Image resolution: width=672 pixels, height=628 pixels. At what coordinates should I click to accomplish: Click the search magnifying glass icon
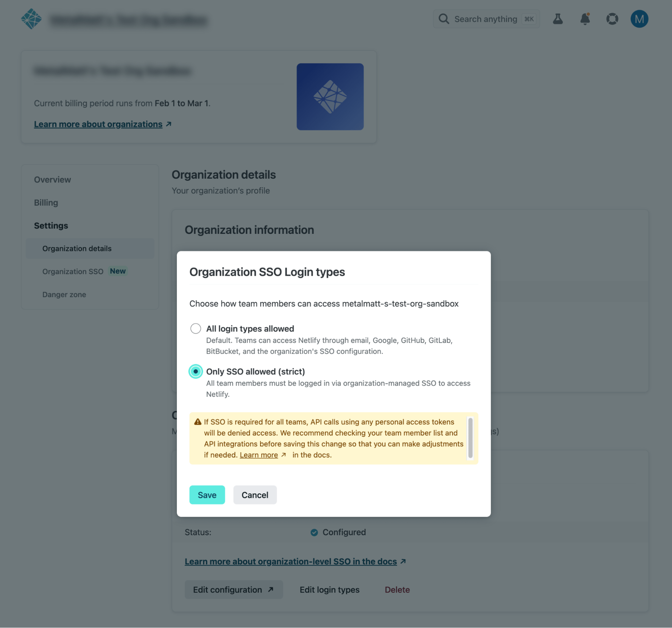443,18
